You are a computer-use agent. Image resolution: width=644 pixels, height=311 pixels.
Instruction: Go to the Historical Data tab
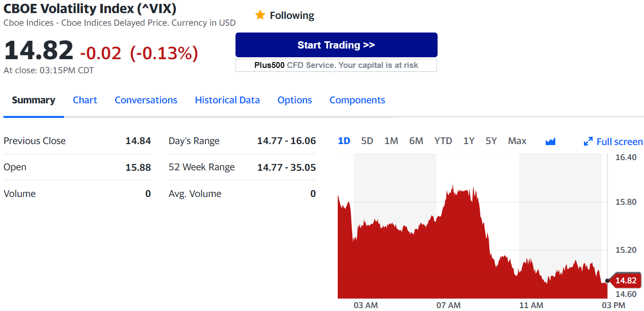(227, 100)
